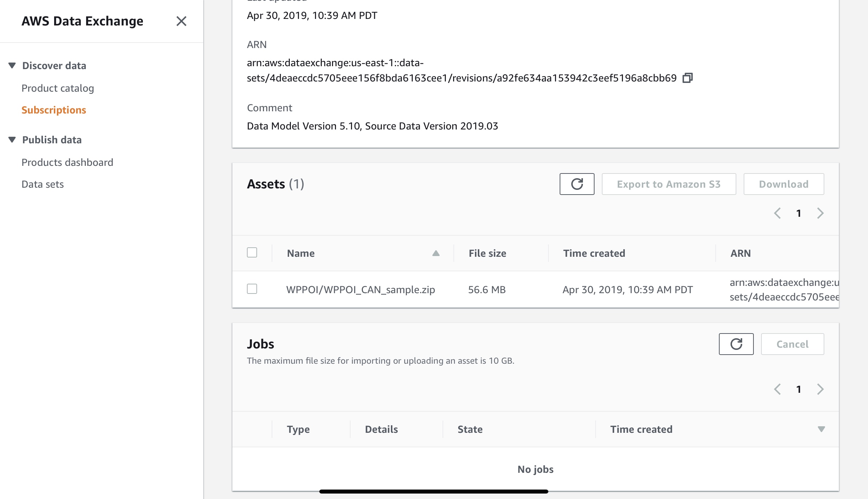Click Export to Amazon S3 button

click(x=669, y=184)
